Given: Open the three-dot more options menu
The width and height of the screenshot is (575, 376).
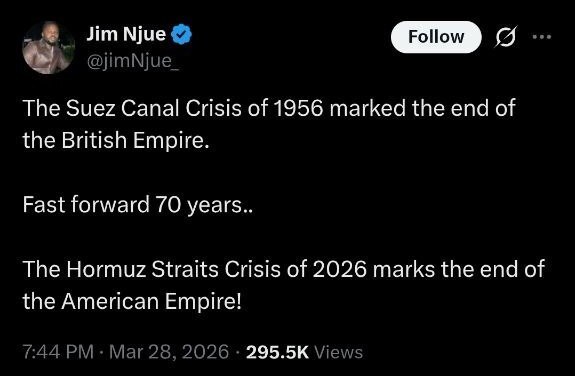Looking at the screenshot, I should point(542,37).
